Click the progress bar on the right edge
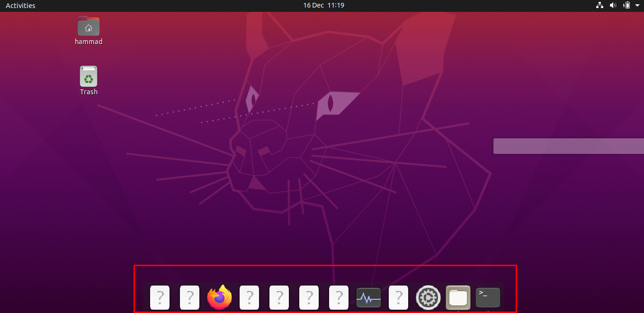 (x=568, y=146)
